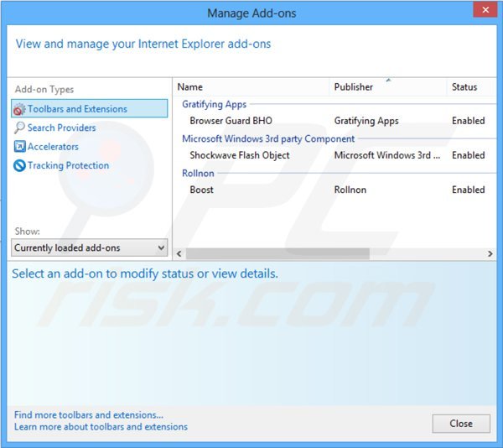Viewport: 503px width, 448px height.
Task: Collapse the Gratifying Apps group header
Action: 215,104
